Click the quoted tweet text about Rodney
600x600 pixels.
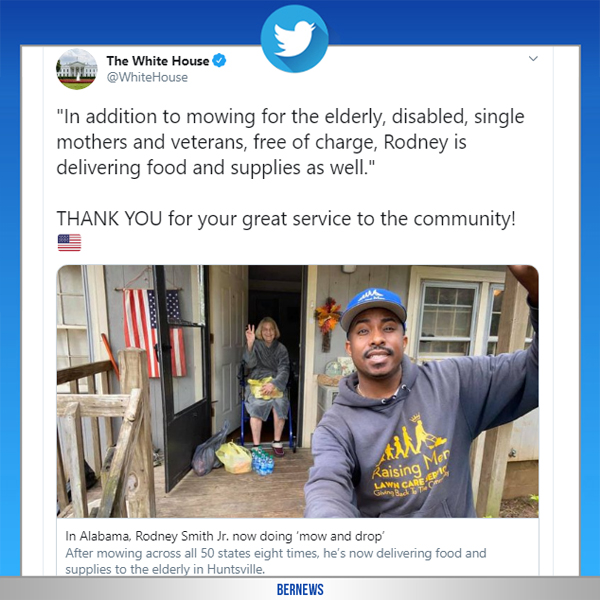click(x=290, y=142)
